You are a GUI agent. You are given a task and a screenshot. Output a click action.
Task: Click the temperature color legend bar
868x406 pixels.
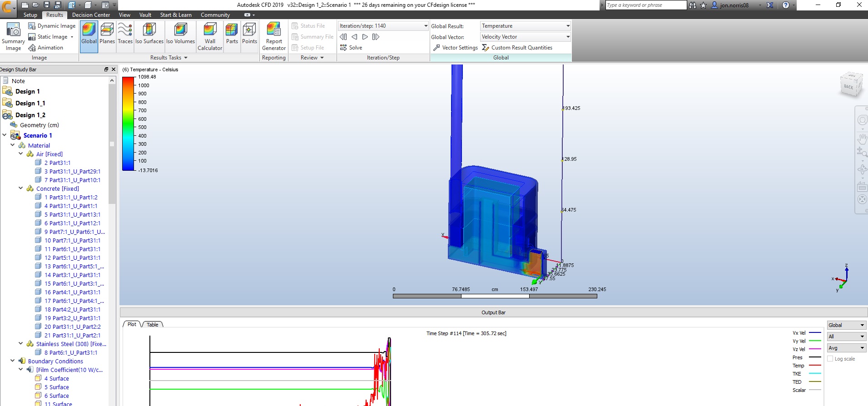[129, 124]
